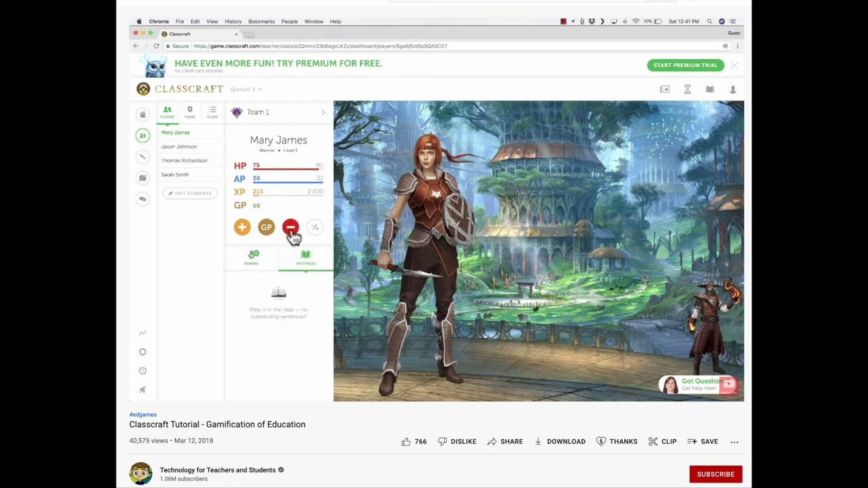Open the flag icon in left sidebar
Viewport: 868px width, 488px height.
tap(142, 178)
